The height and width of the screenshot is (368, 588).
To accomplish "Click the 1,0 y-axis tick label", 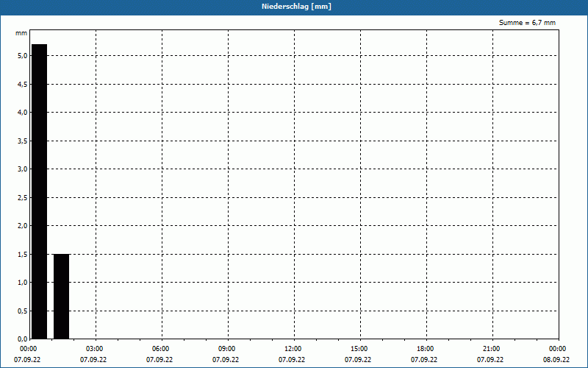I will point(21,283).
